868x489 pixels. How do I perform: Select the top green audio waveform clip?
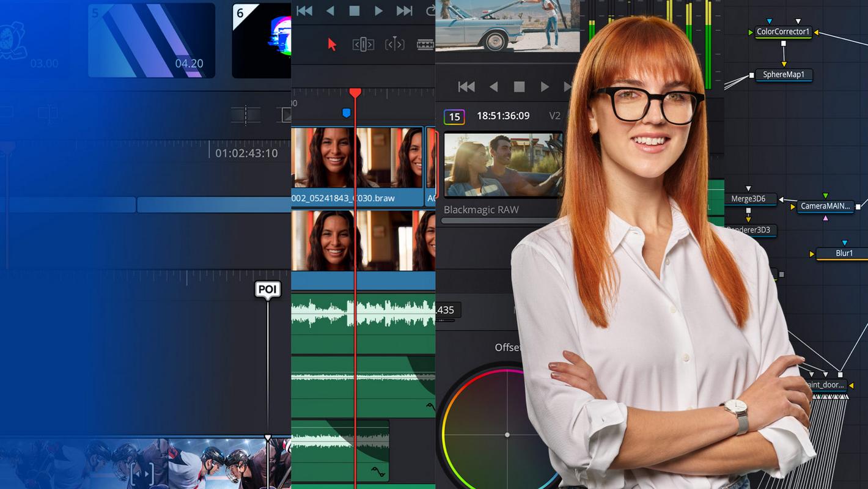point(363,323)
